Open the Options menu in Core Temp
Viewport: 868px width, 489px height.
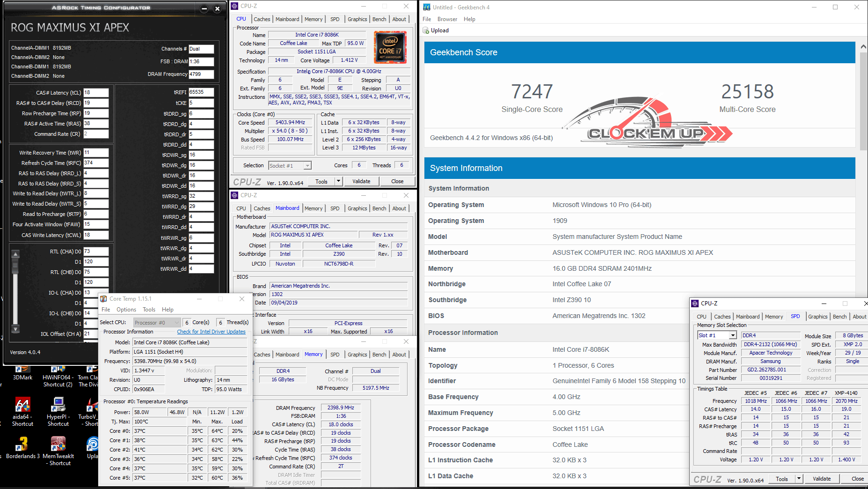pos(126,310)
